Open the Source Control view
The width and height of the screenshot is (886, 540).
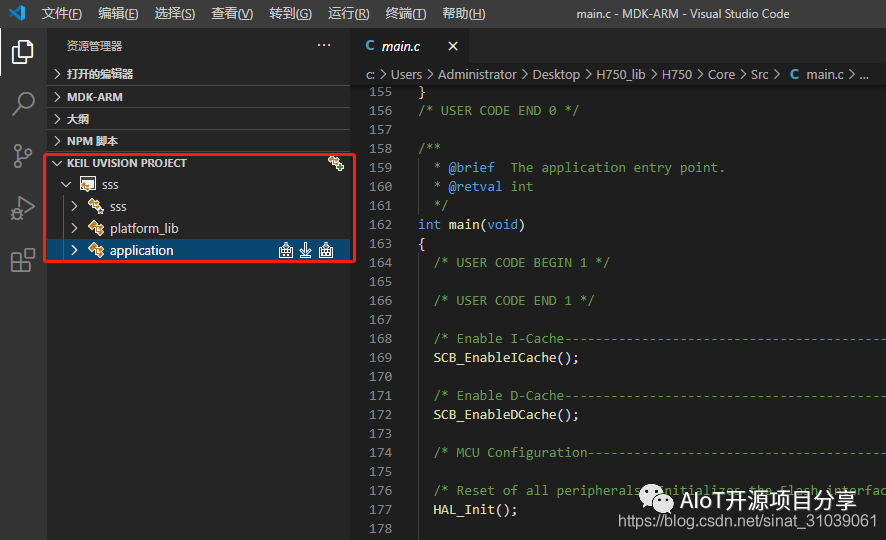click(23, 156)
